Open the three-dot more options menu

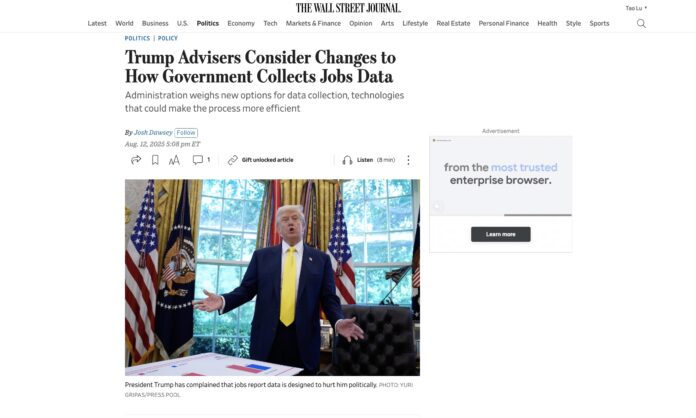tap(408, 160)
